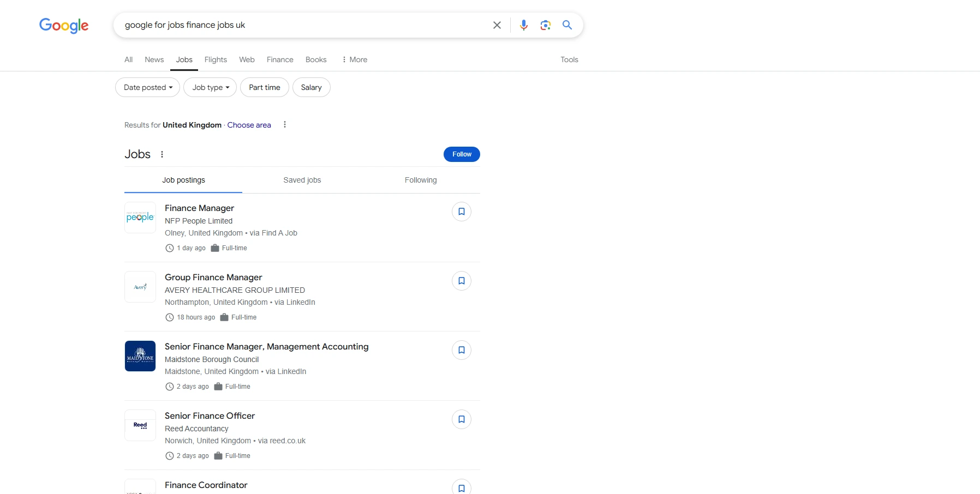Select the Jobs search tab
Viewport: 980px width, 494px height.
[x=184, y=59]
